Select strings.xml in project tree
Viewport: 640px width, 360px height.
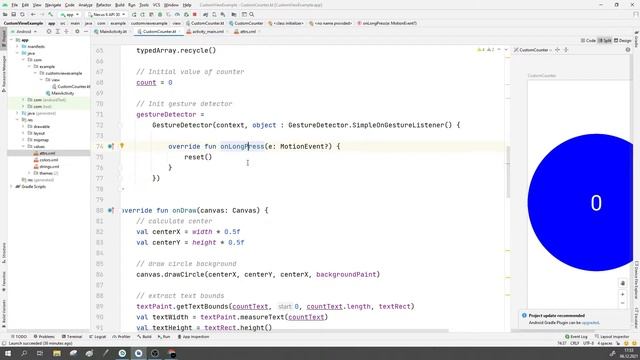47,167
